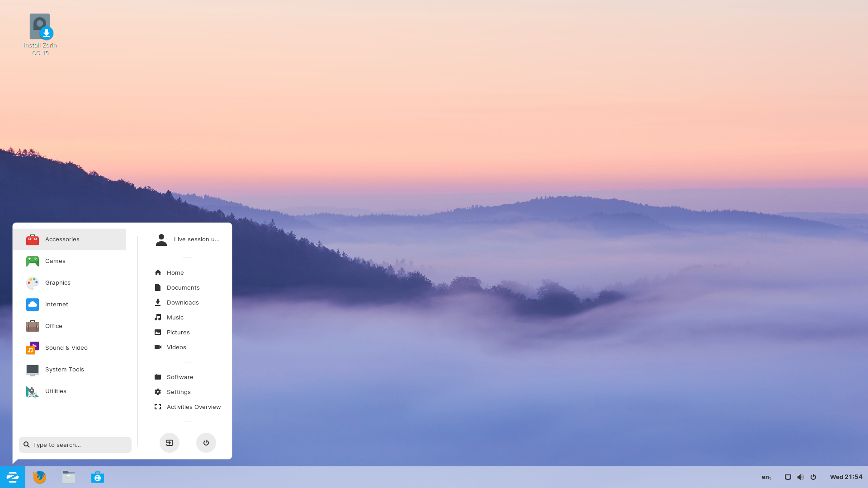The width and height of the screenshot is (868, 488).
Task: Select the Utilities category icon
Action: click(x=32, y=391)
